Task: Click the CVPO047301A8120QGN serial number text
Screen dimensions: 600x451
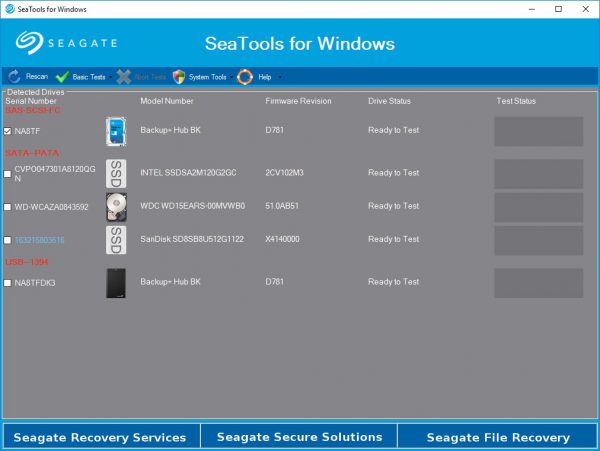Action: pyautogui.click(x=55, y=174)
